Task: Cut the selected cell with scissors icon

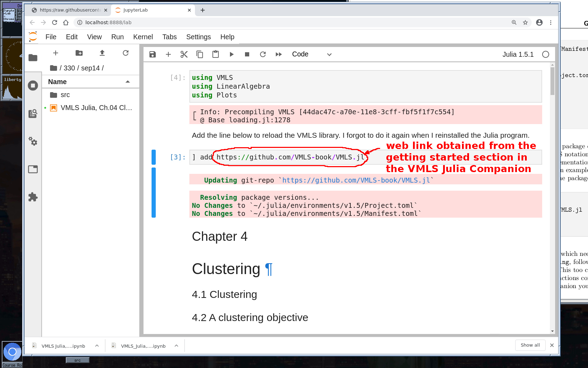Action: (184, 54)
